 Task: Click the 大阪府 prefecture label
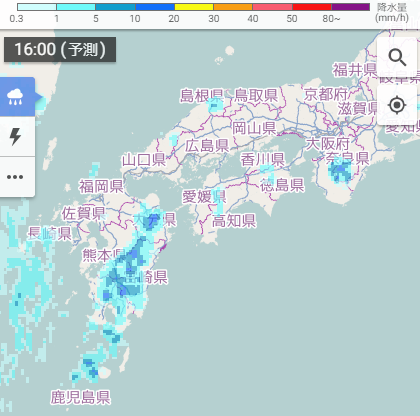[327, 144]
